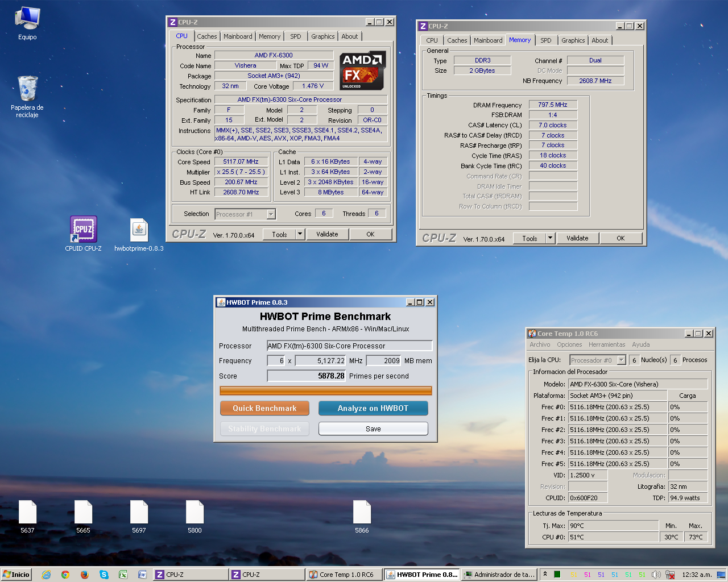Launch the CPUID CPU-Z desktop shortcut
The height and width of the screenshot is (582, 728).
(x=84, y=234)
